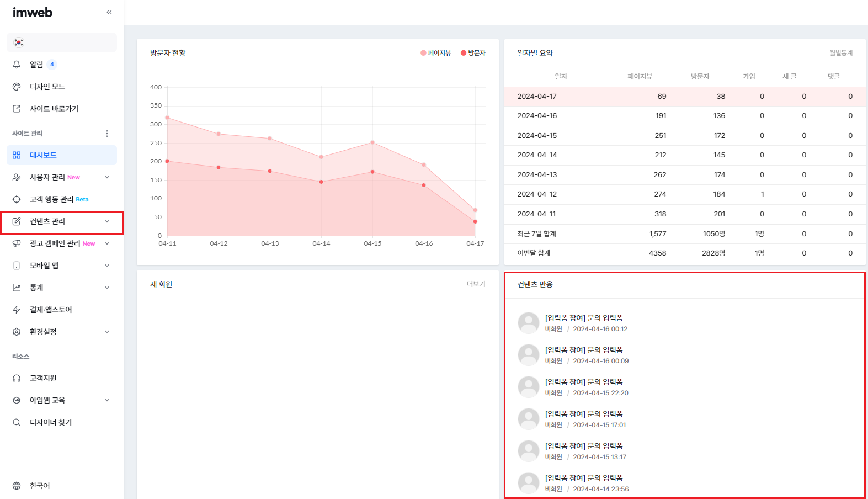Click the external link icon for 사이트 바로가기

tap(17, 109)
